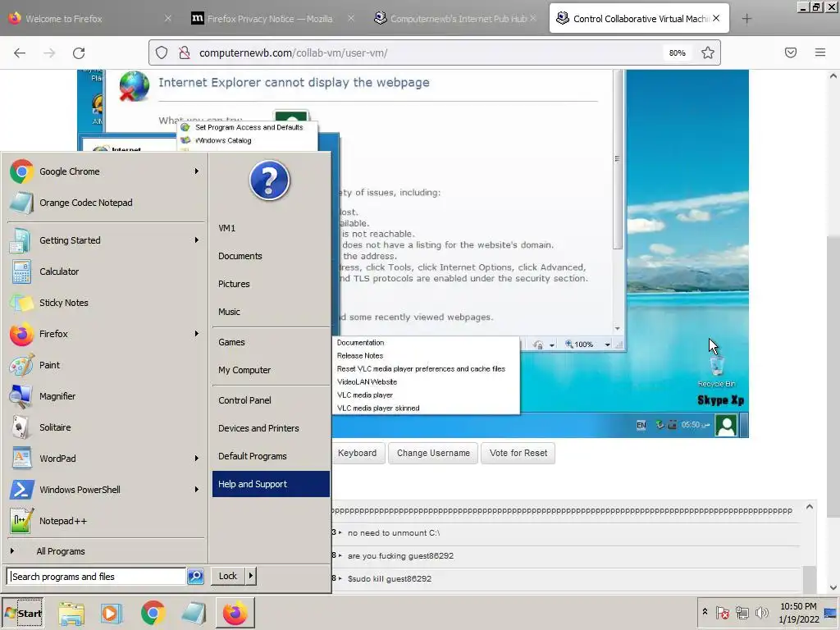
Task: Click Vote for Reset button
Action: click(518, 453)
